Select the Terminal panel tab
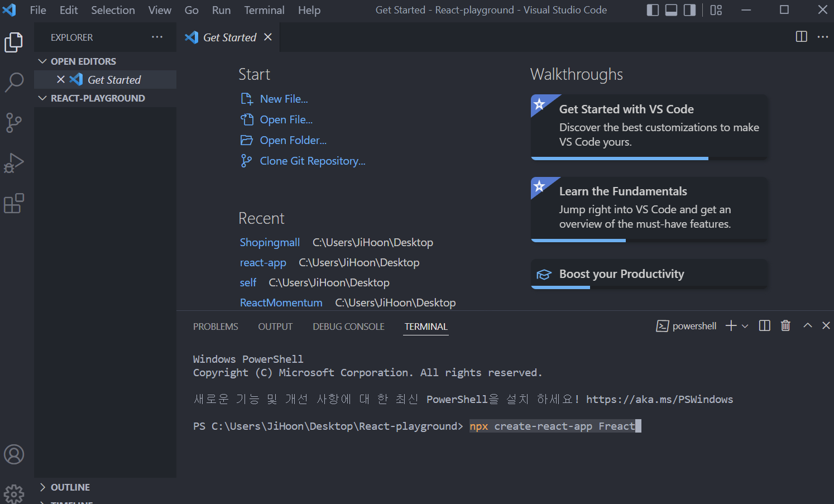The image size is (834, 504). pos(426,327)
